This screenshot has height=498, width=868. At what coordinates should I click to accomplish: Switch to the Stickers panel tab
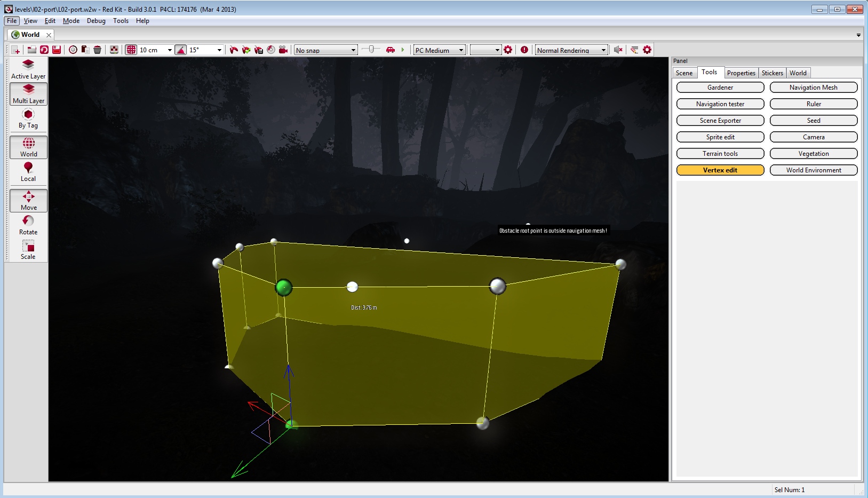(x=772, y=73)
